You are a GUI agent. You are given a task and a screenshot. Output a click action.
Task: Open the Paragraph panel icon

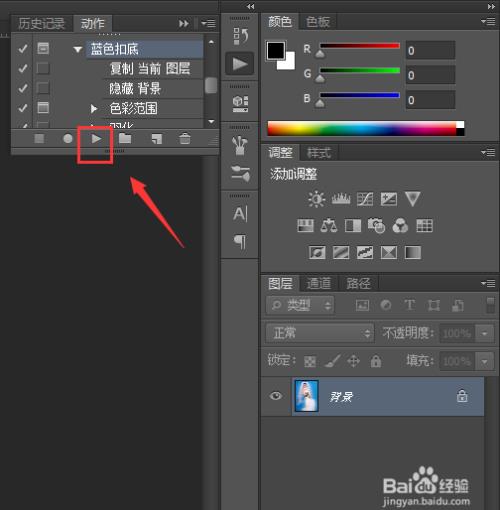click(x=240, y=241)
